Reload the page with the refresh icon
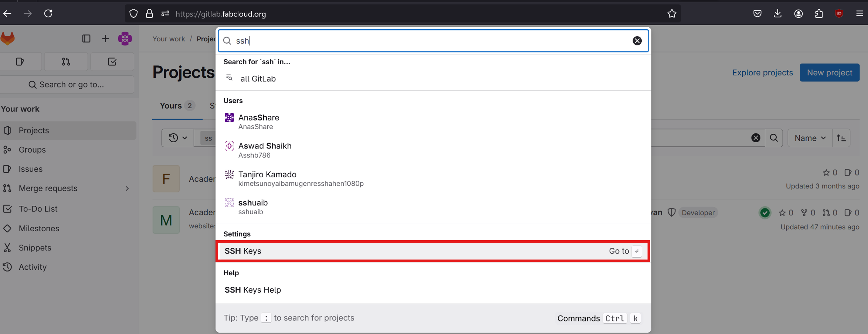 pos(48,14)
